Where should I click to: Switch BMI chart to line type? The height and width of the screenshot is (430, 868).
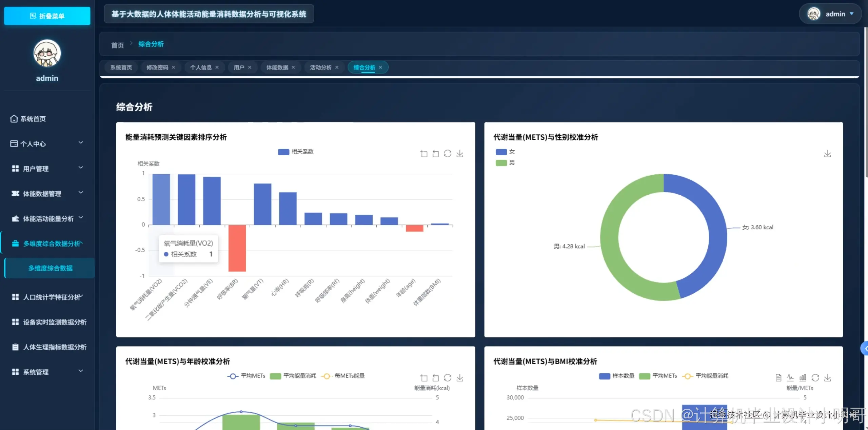pyautogui.click(x=790, y=377)
